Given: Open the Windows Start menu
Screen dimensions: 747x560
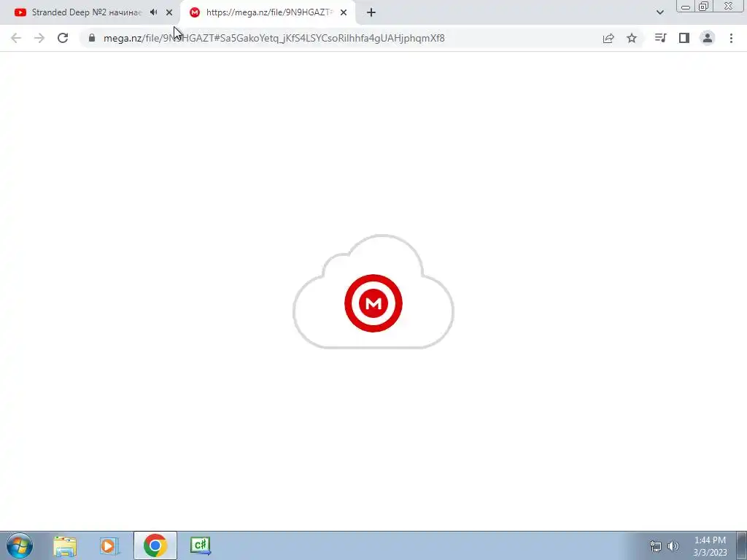Looking at the screenshot, I should click(20, 545).
